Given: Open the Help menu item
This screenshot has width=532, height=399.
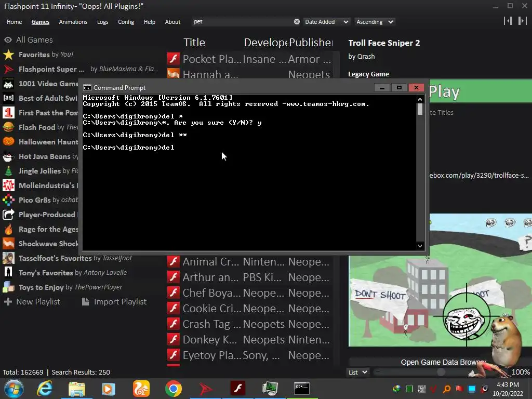Looking at the screenshot, I should [149, 22].
